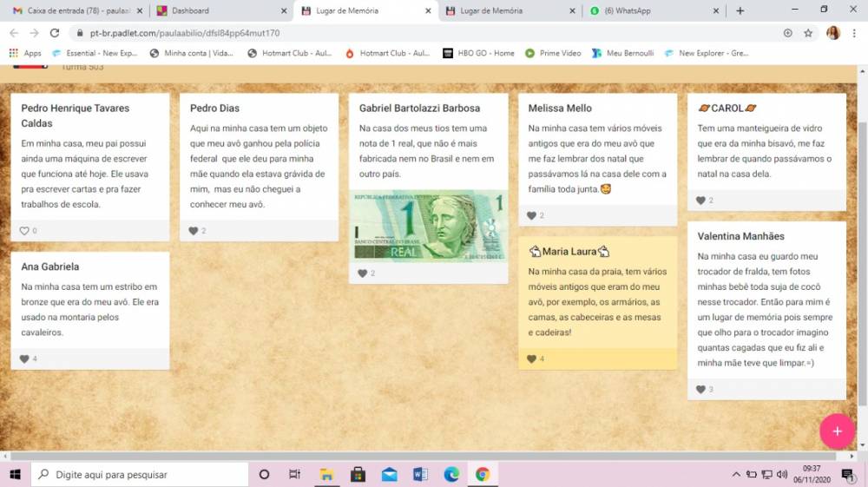868x487 pixels.
Task: Like Pedro Henrique Tavares Caldas's post
Action: pos(24,231)
